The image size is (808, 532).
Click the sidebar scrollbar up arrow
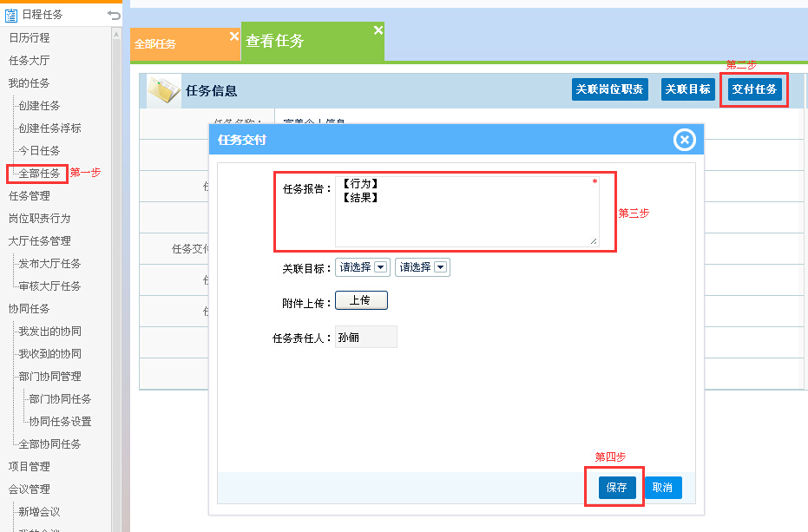tap(116, 34)
